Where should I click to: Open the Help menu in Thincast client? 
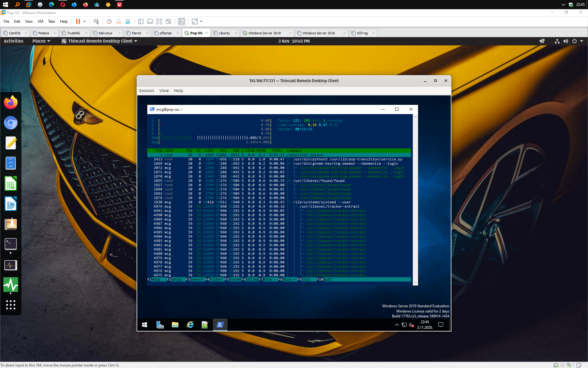click(178, 90)
